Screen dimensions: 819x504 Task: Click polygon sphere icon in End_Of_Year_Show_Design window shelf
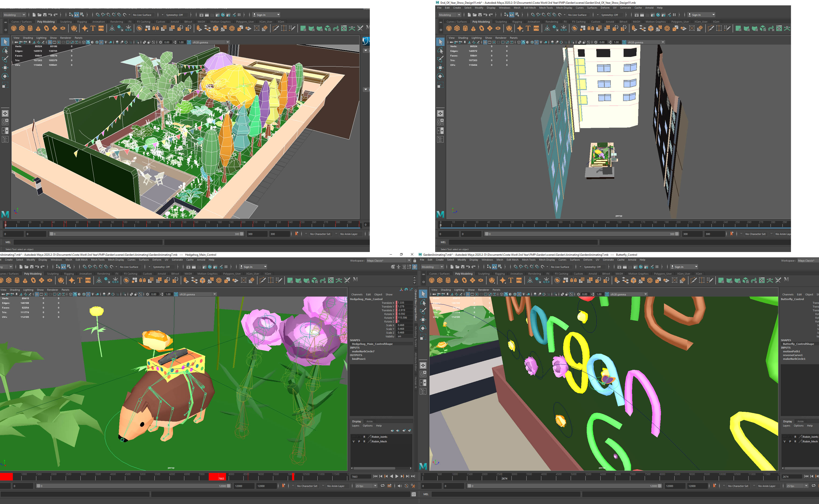pyautogui.click(x=449, y=29)
